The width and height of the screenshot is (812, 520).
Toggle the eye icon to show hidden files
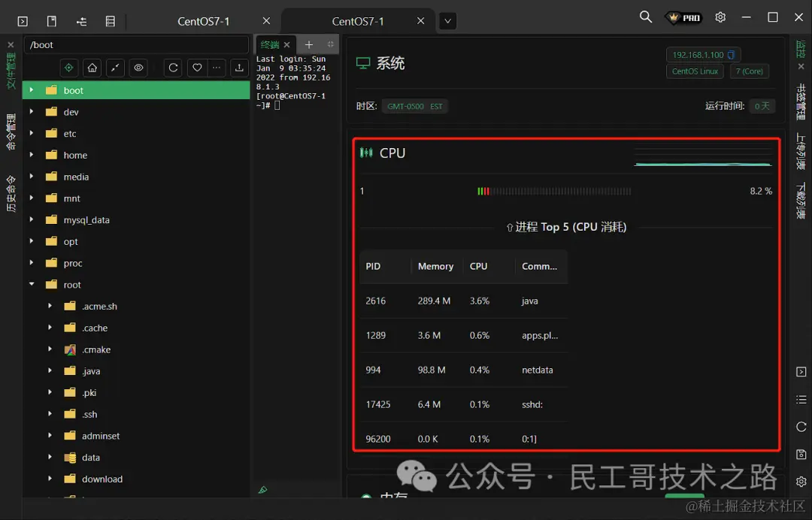[x=139, y=68]
